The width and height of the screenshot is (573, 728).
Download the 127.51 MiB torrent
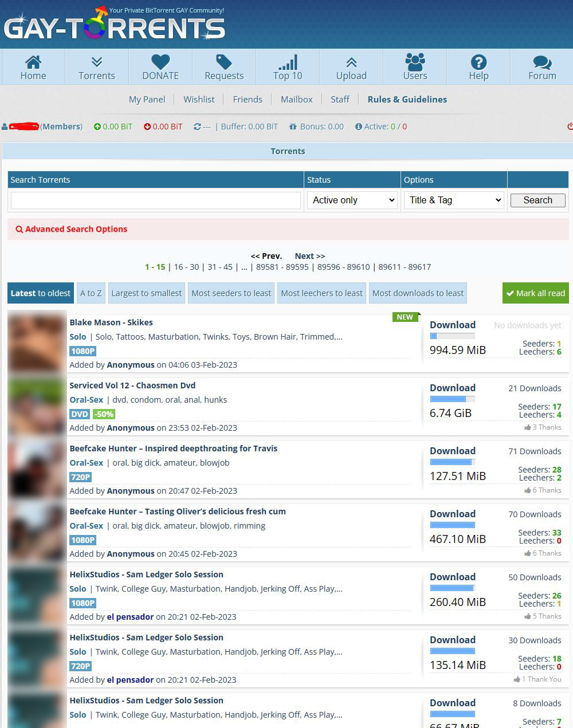[453, 451]
